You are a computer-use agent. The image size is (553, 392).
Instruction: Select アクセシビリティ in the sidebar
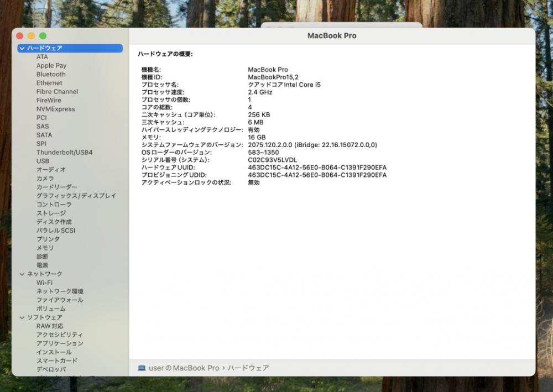tap(59, 335)
